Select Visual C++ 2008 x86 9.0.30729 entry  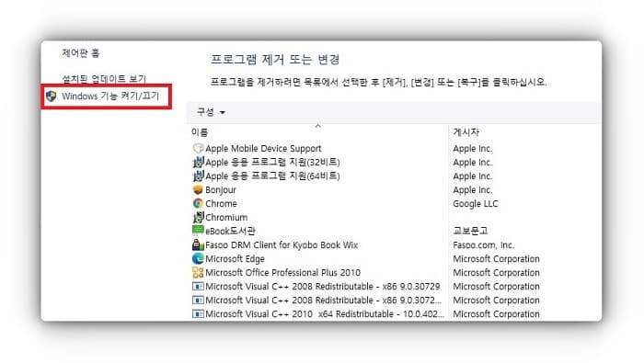[x=322, y=287]
